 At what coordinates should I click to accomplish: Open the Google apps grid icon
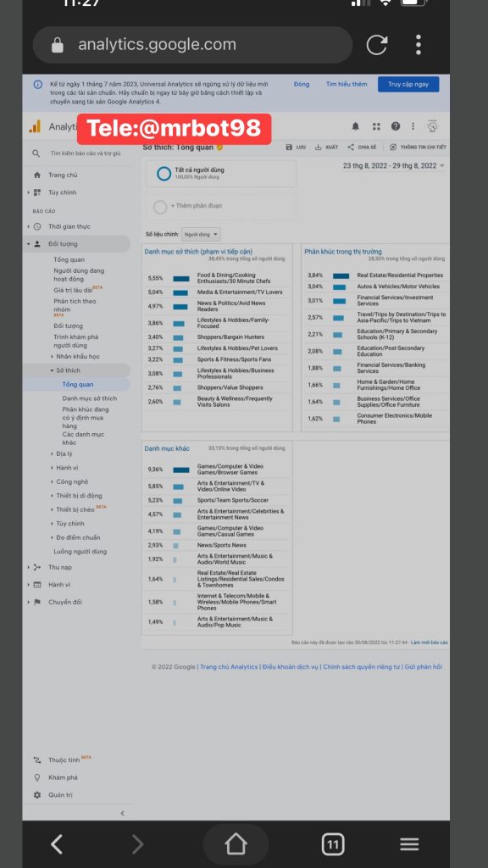click(x=376, y=127)
